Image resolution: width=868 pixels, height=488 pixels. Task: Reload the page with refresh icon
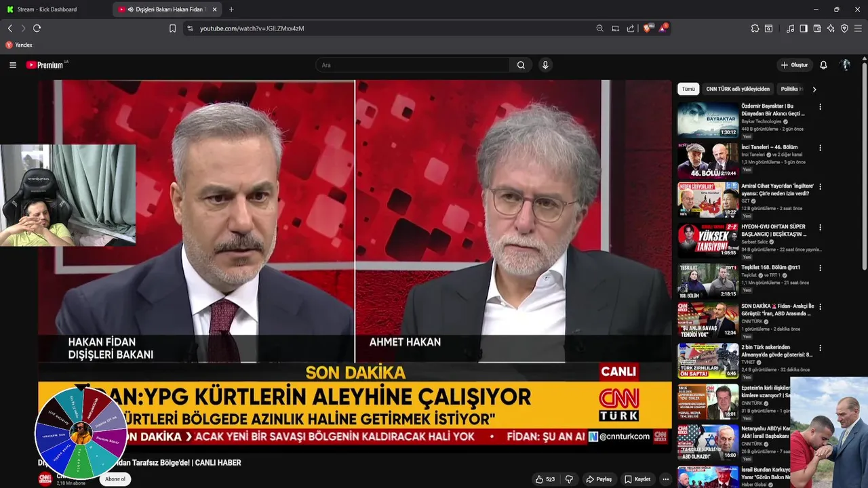point(37,28)
